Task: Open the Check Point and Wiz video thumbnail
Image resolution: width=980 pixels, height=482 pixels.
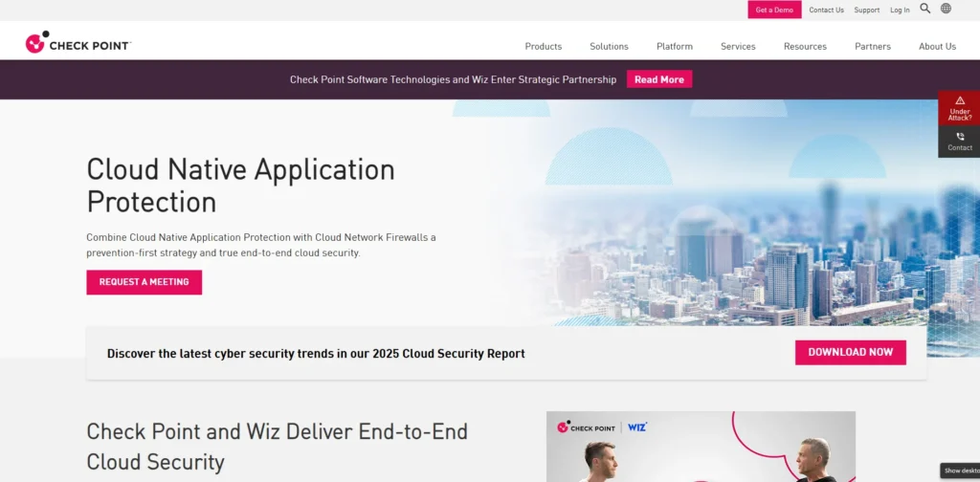Action: click(701, 447)
